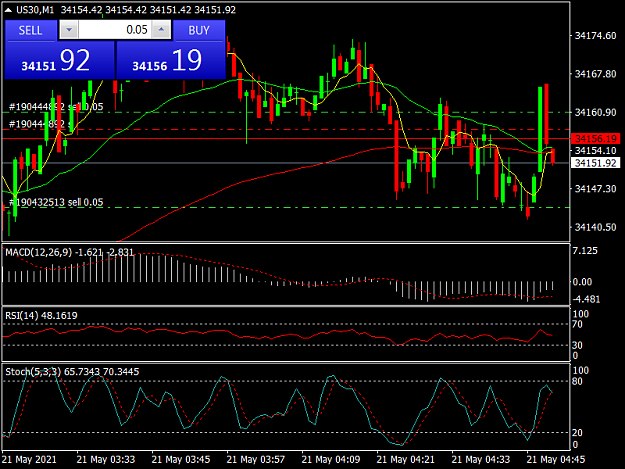
Task: Decrease lot volume with down arrow
Action: (69, 30)
